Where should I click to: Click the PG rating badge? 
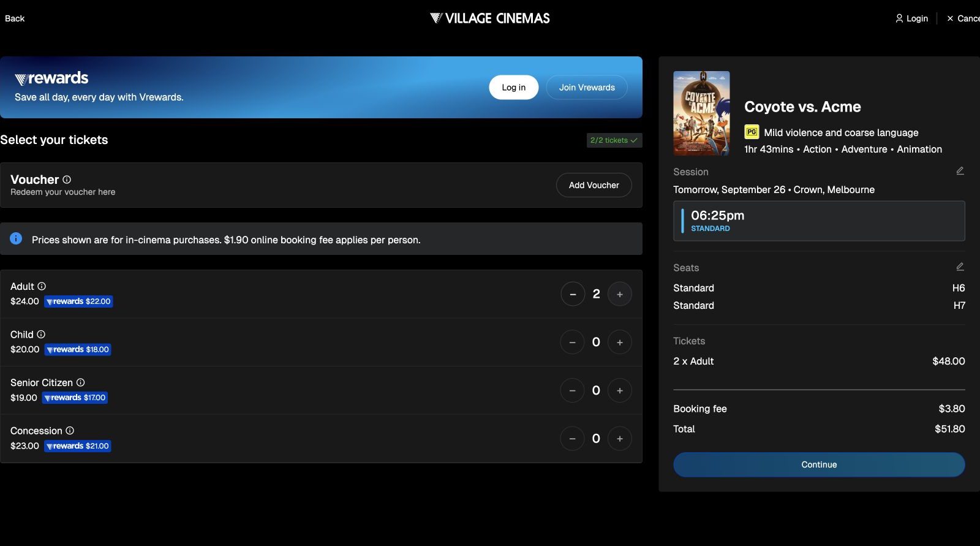(752, 132)
